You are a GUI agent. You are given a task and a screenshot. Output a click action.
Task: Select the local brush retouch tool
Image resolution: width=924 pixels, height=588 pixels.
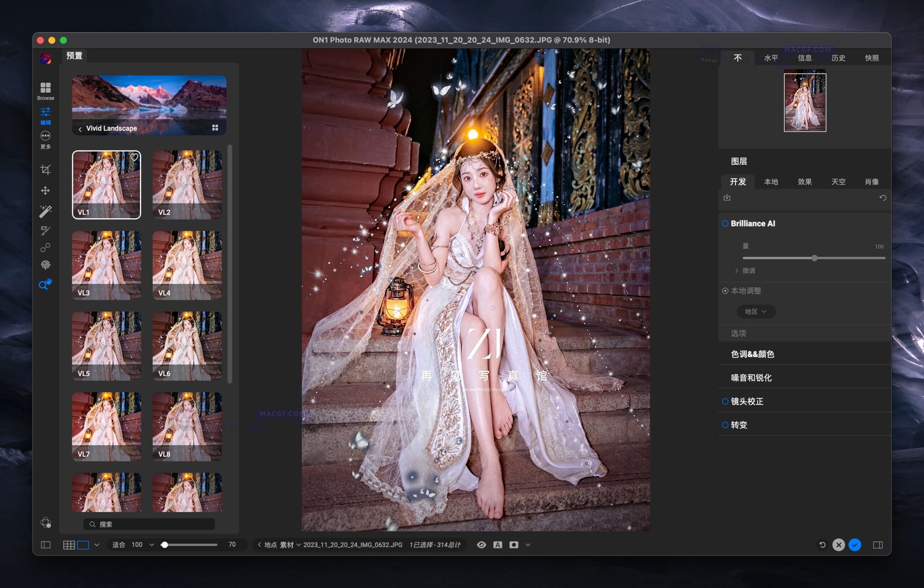(46, 231)
